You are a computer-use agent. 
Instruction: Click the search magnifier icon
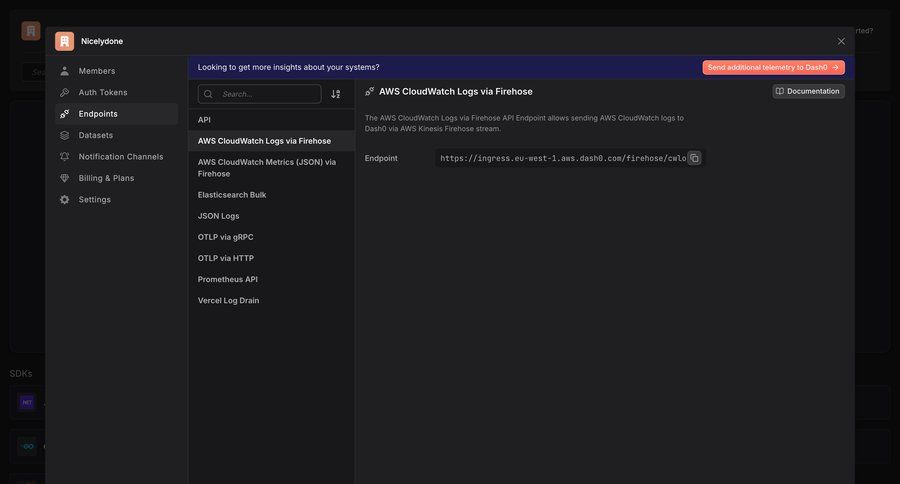208,94
